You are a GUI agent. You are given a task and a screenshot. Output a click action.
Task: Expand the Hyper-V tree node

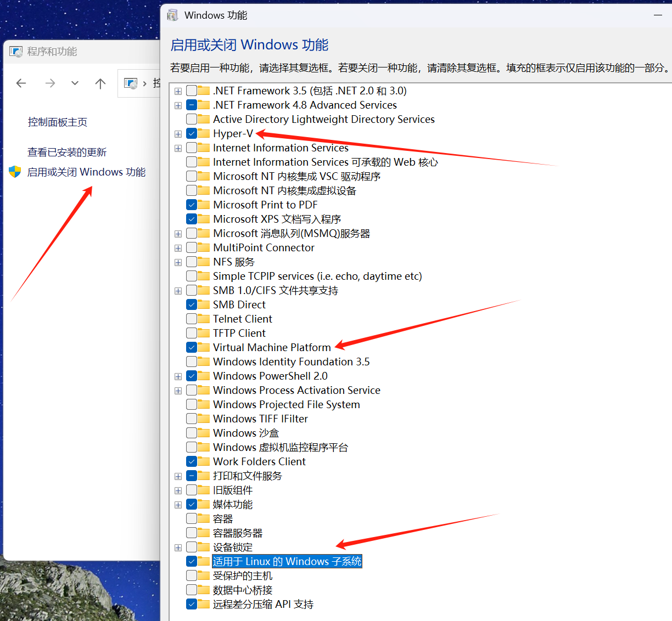pos(178,134)
